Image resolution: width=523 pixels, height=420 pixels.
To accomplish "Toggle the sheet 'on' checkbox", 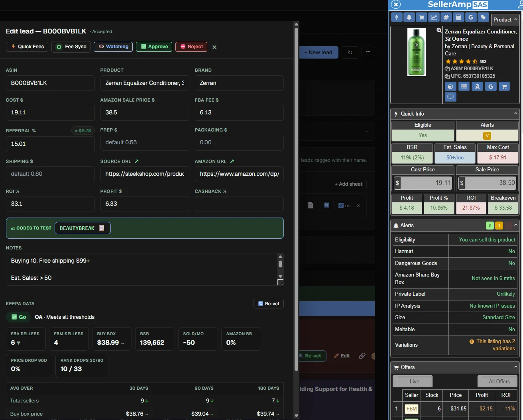I will [341, 206].
